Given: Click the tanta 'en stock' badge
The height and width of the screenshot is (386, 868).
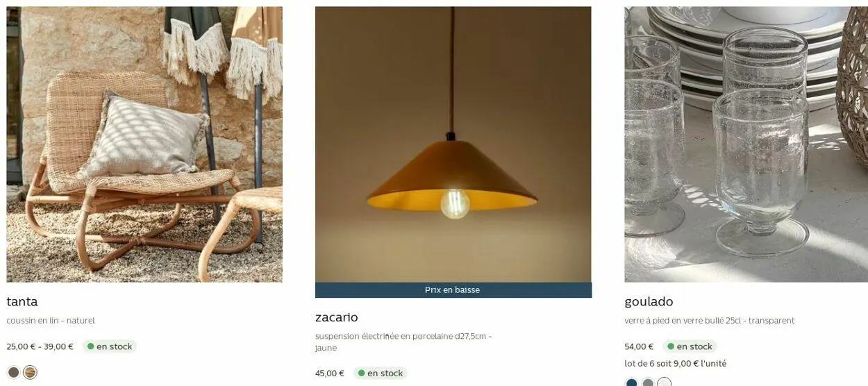Looking at the screenshot, I should point(110,346).
